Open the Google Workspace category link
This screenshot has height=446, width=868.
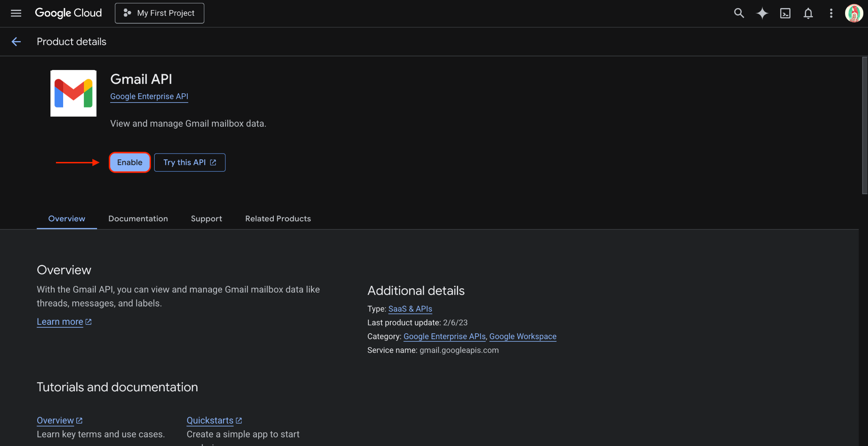click(x=523, y=336)
